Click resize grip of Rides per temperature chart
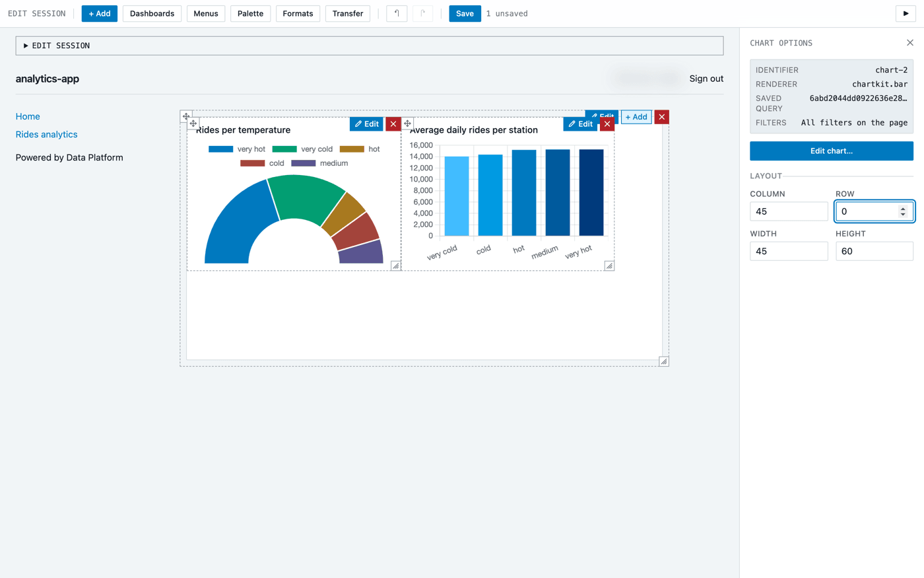 click(395, 266)
